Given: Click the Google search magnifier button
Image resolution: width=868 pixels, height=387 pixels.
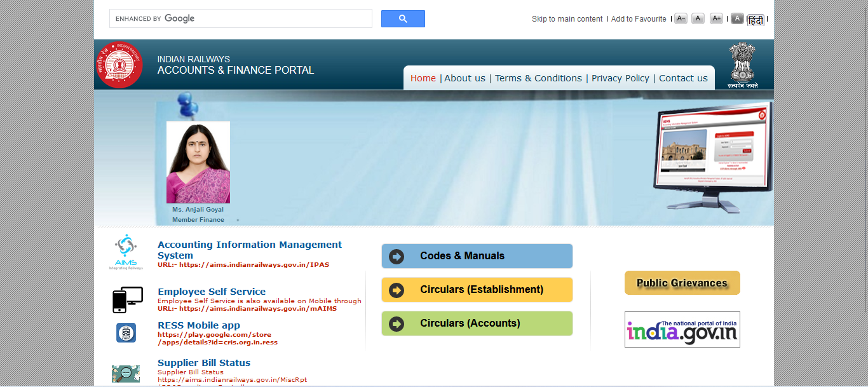Looking at the screenshot, I should click(x=403, y=19).
